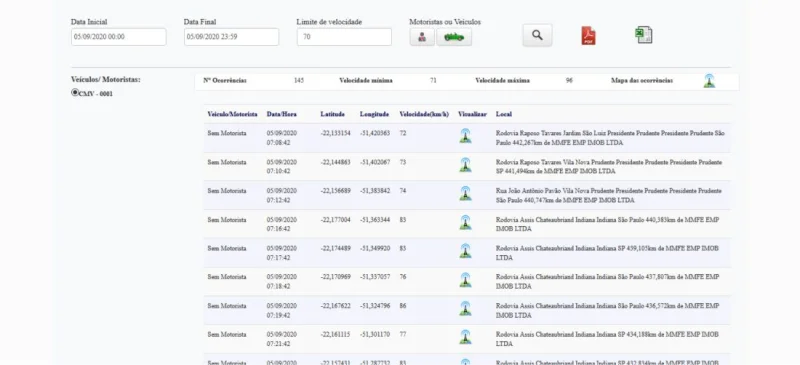Select speed value 86 in table

(x=403, y=306)
